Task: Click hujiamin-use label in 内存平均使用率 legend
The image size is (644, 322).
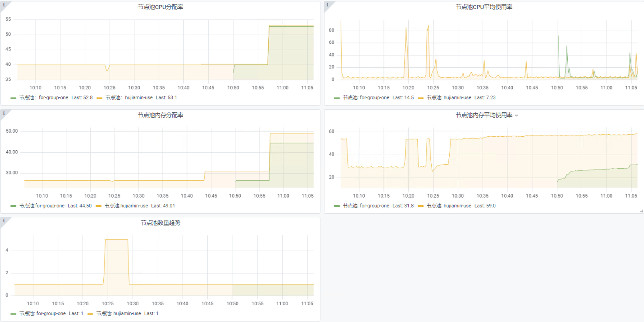Action: (457, 206)
